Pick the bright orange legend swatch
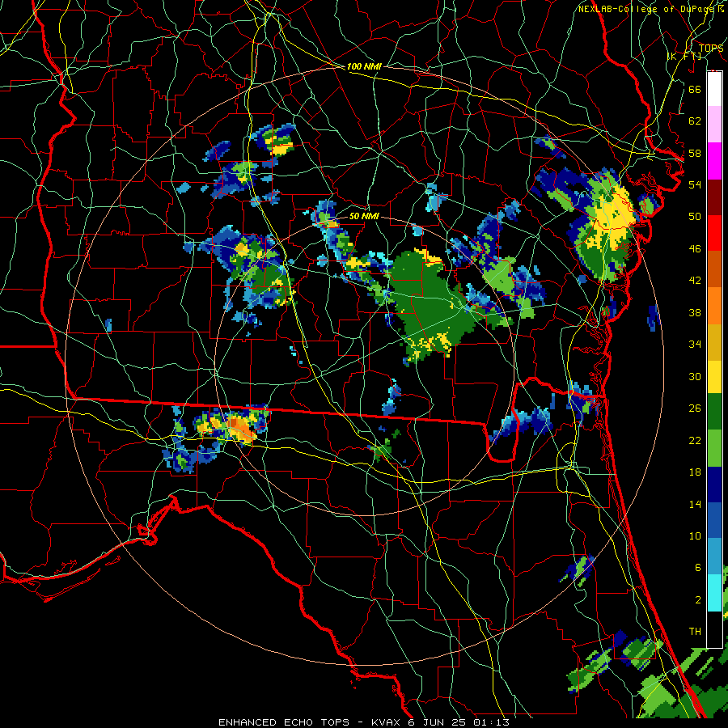The width and height of the screenshot is (728, 728). pos(714,305)
